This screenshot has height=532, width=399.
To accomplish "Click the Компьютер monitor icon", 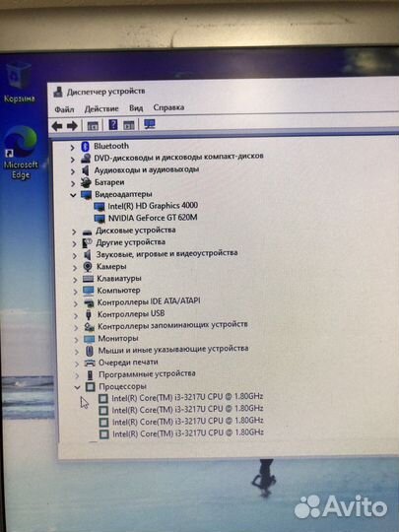I will [x=89, y=291].
